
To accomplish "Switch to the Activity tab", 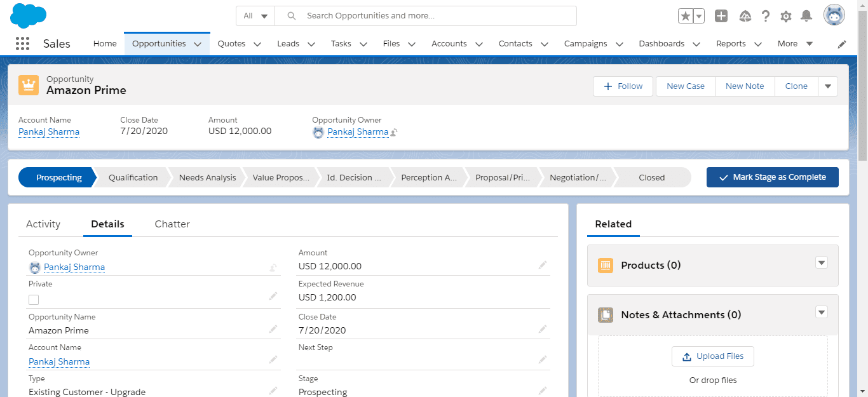I will (43, 224).
